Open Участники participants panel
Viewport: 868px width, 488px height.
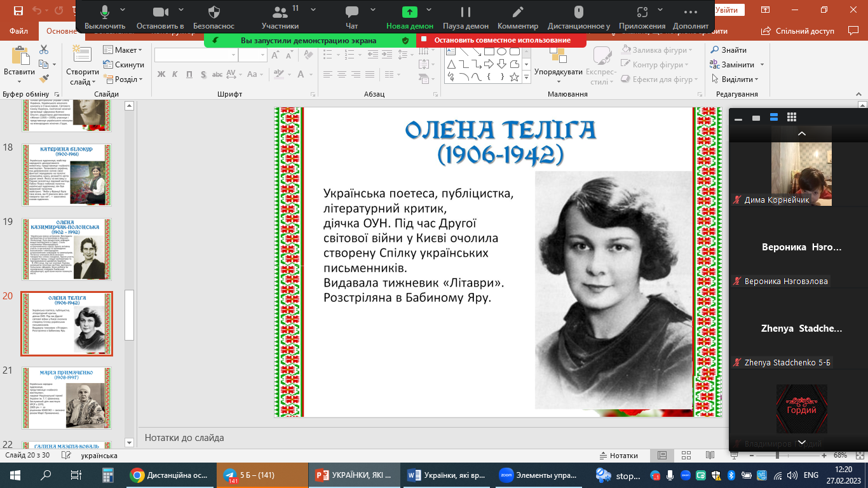coord(280,18)
